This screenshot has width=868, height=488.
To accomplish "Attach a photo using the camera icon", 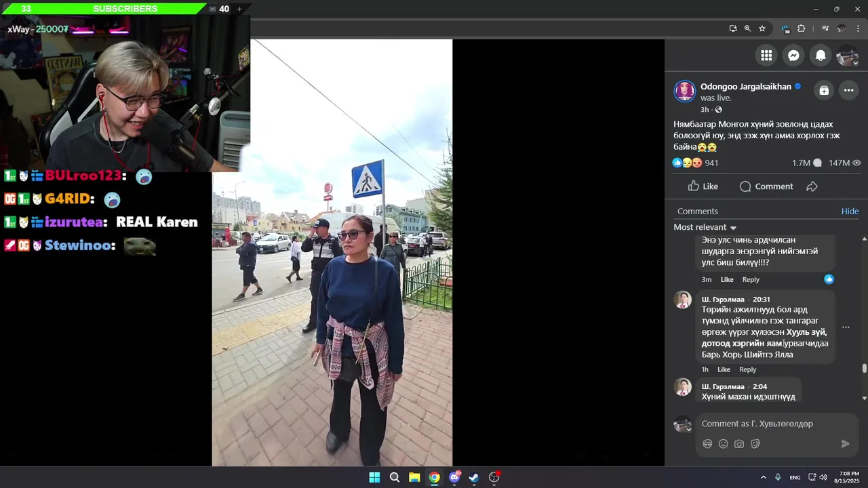I will 739,444.
